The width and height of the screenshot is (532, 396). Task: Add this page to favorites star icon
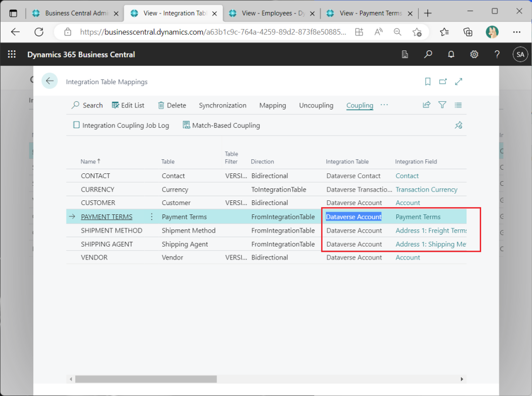417,32
